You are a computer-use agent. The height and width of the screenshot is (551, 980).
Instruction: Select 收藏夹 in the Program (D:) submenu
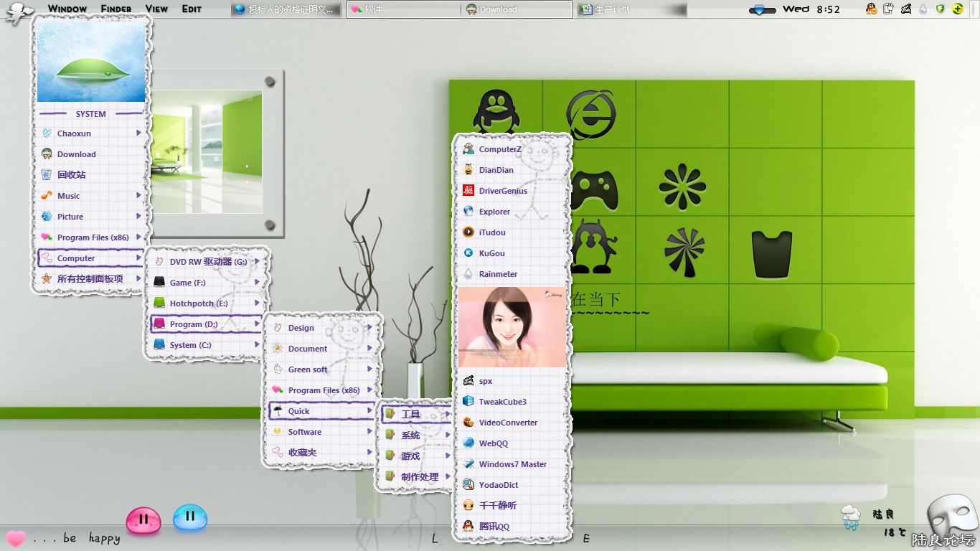coord(321,453)
